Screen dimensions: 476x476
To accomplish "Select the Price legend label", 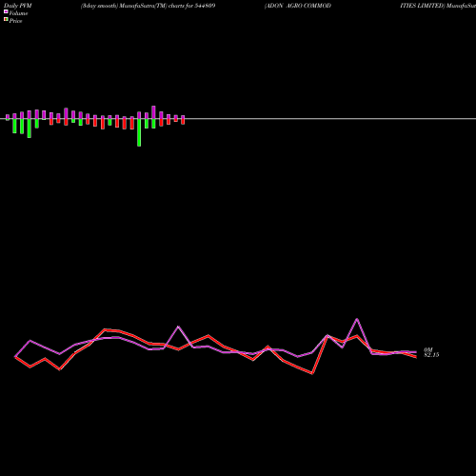I will pyautogui.click(x=15, y=21).
